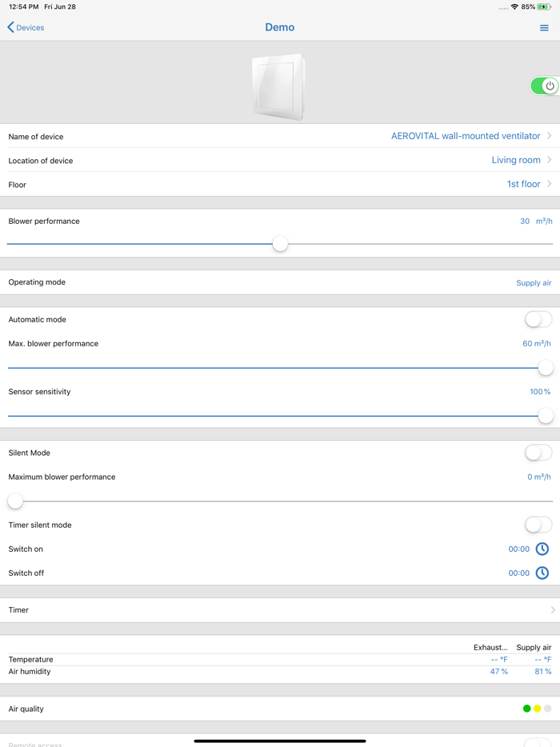Viewport: 560px width, 747px height.
Task: Go back to Devices
Action: (x=30, y=28)
